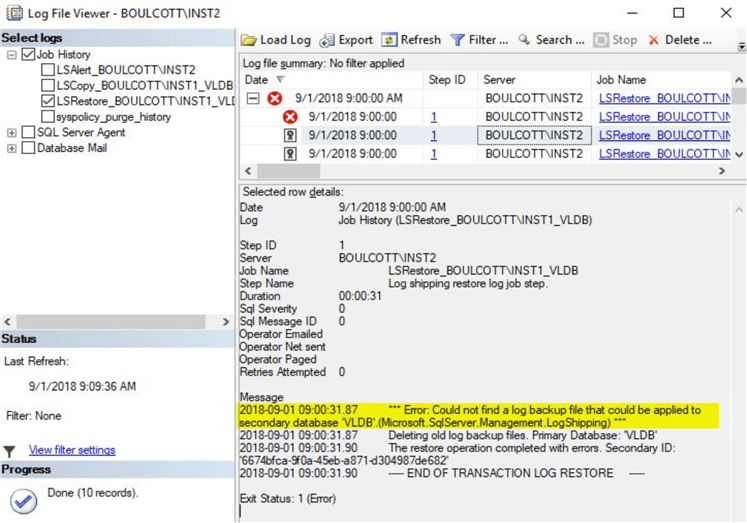Uncheck the LSRestore_BOULCOTT\INST1_VLDB checkbox
747x523 pixels.
click(x=48, y=101)
